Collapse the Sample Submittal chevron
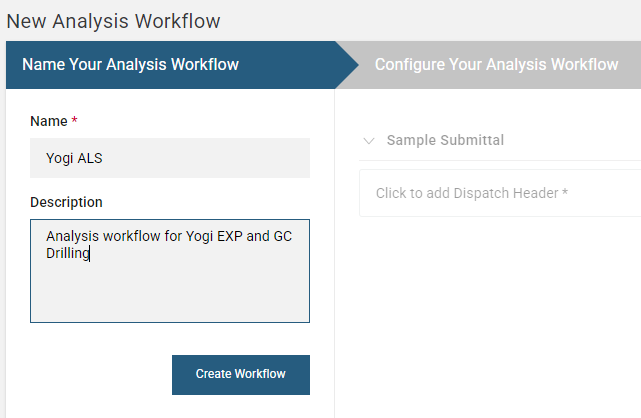641x418 pixels. 370,141
